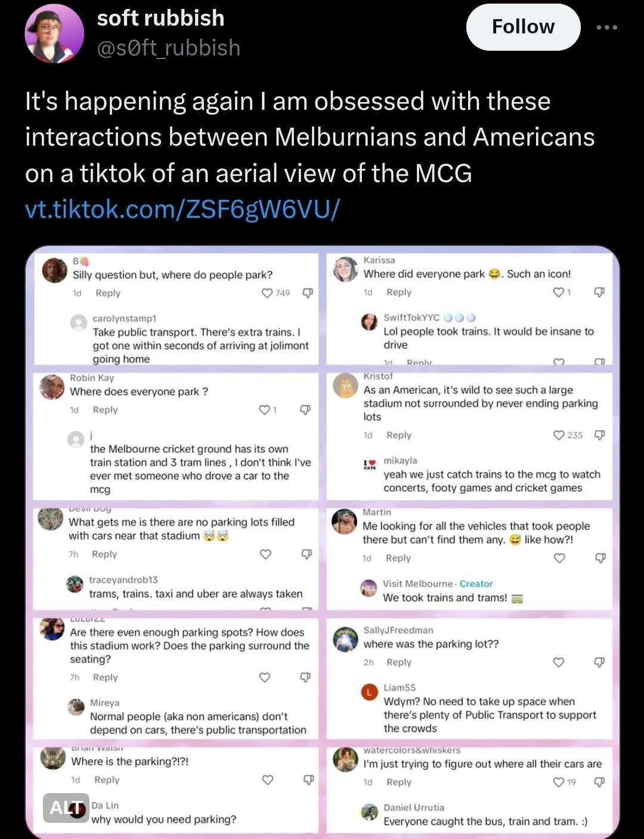Like Kristof's comment with 235 likes
The image size is (644, 839).
pyautogui.click(x=559, y=435)
